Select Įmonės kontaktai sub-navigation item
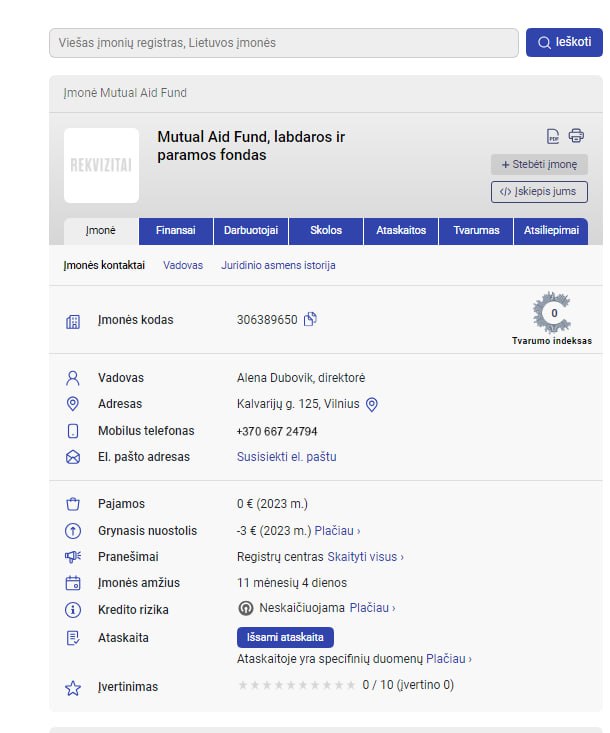This screenshot has width=610, height=733. pos(104,266)
